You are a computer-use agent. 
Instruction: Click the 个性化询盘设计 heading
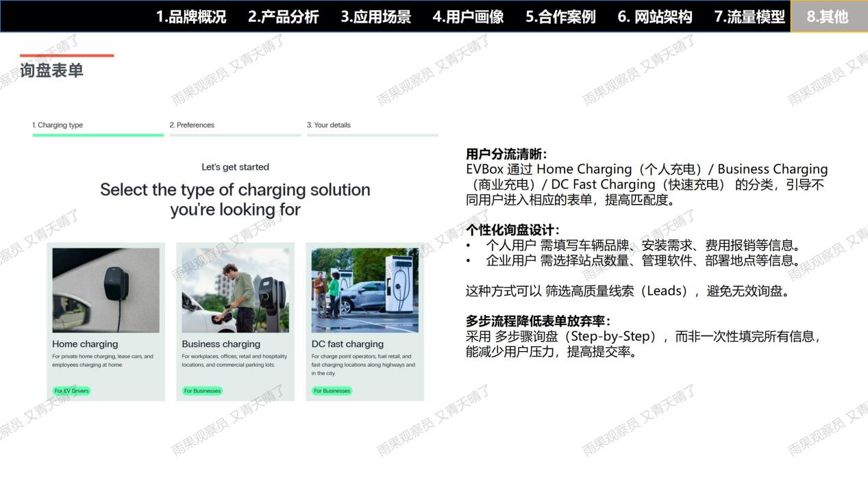(513, 230)
